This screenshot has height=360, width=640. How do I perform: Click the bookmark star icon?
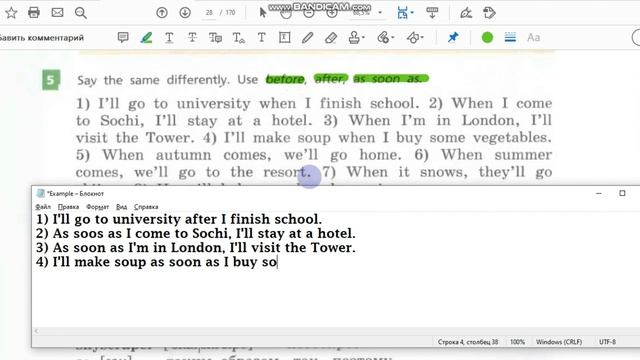[x=11, y=13]
